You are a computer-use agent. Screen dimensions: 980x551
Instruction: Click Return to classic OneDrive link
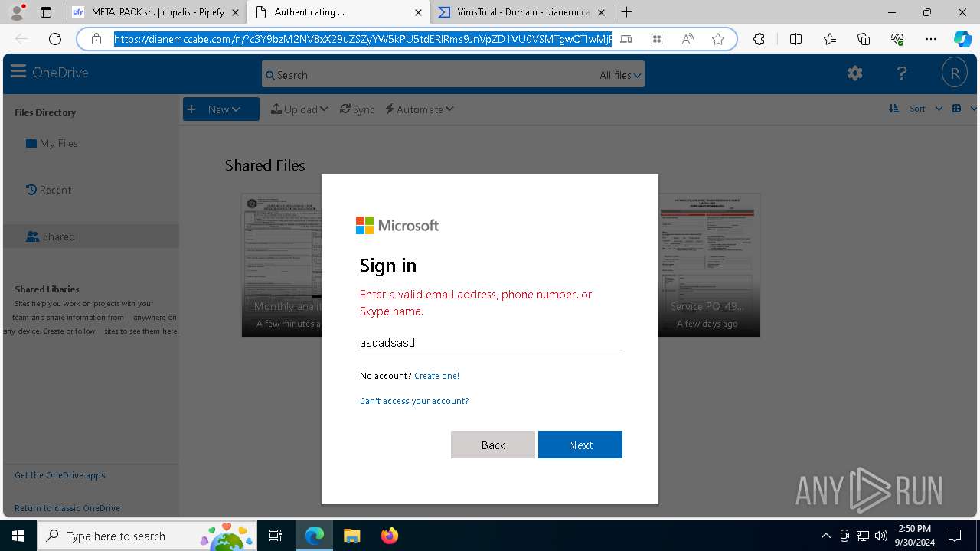click(67, 508)
